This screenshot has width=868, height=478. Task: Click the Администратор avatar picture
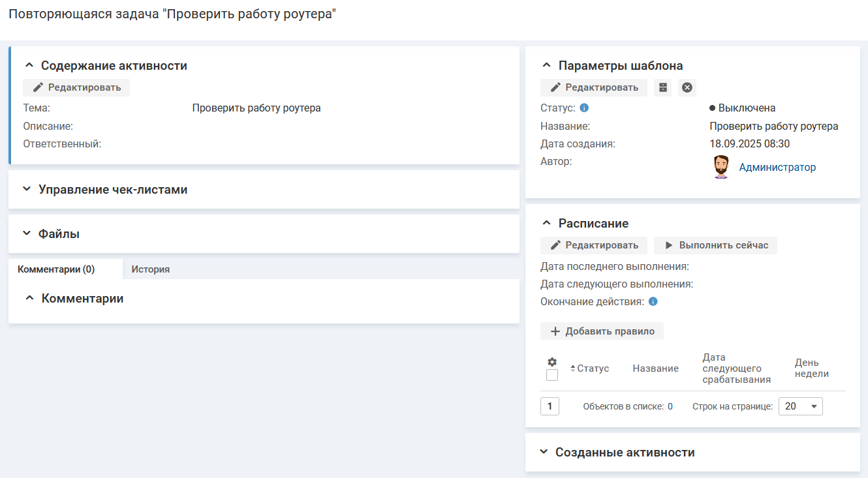pos(721,167)
